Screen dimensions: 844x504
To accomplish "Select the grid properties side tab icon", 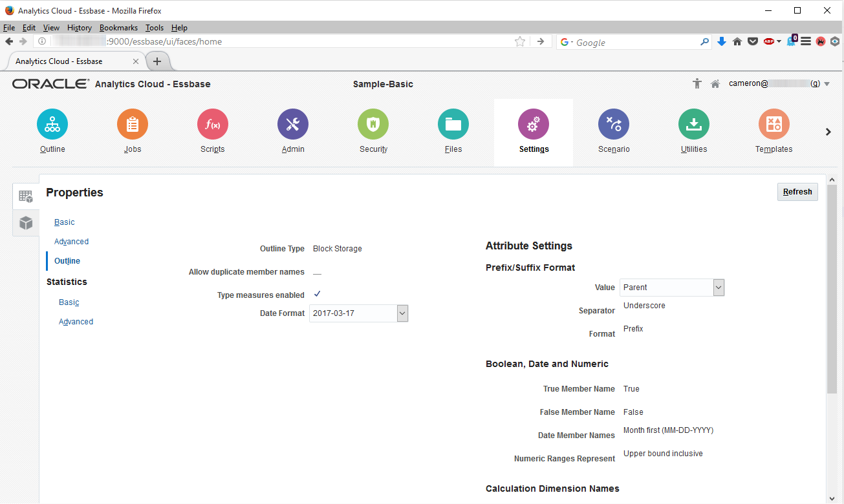I will click(26, 196).
